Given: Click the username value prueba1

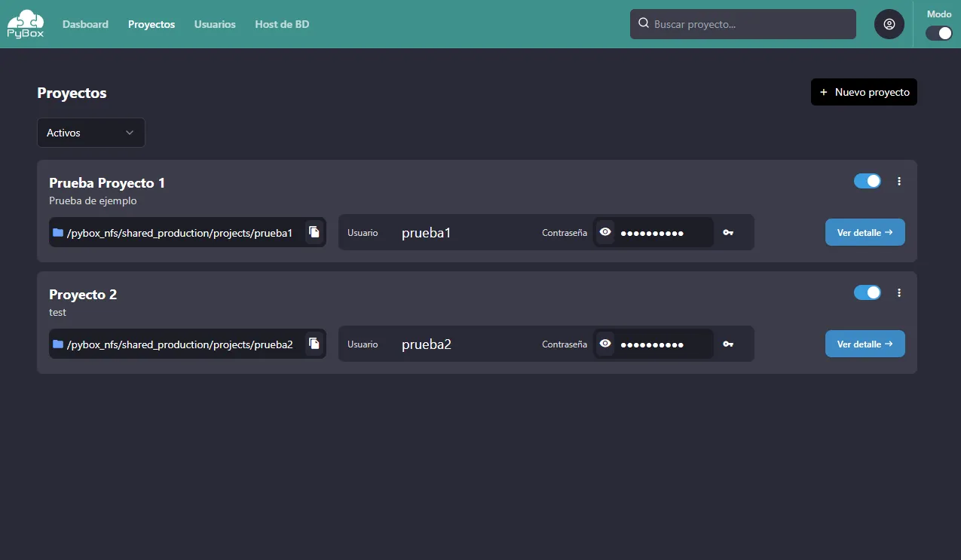Looking at the screenshot, I should pos(426,233).
